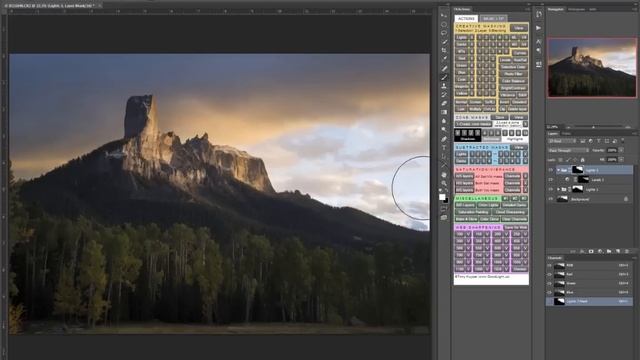Hide the lower Lights 1 group
Image resolution: width=640 pixels, height=360 pixels.
tap(550, 189)
